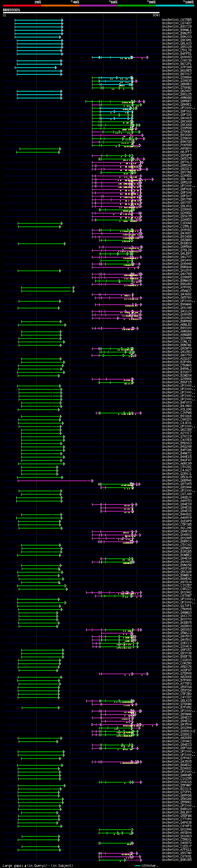197x868 pixels.
Task: Click the purple ~60% identity legend segment
Action: (99, 6)
